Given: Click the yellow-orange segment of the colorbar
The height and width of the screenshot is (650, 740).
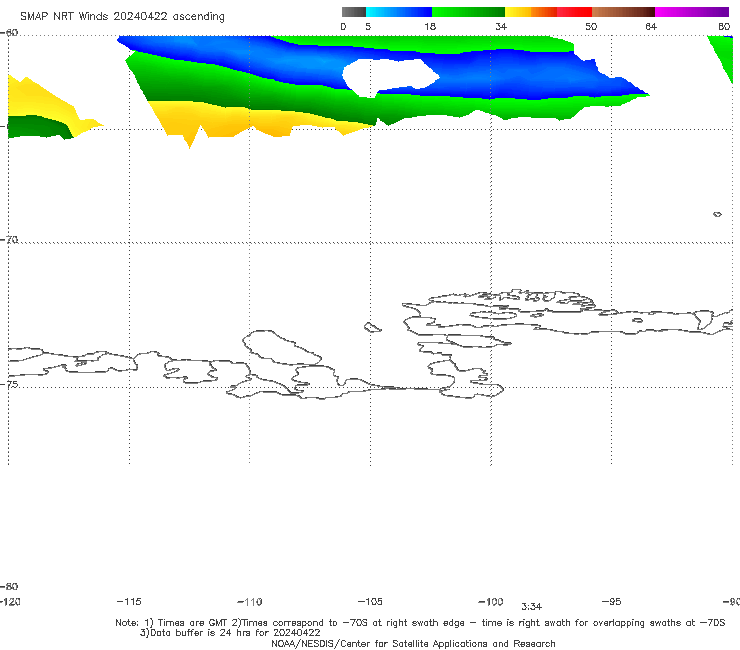Looking at the screenshot, I should coord(531,12).
